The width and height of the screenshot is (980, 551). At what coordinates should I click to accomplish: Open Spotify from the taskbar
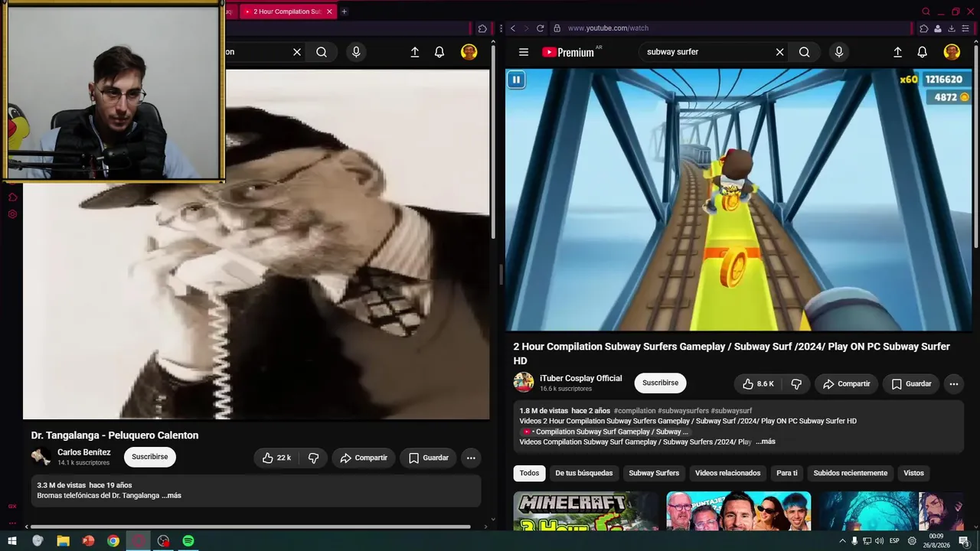188,541
